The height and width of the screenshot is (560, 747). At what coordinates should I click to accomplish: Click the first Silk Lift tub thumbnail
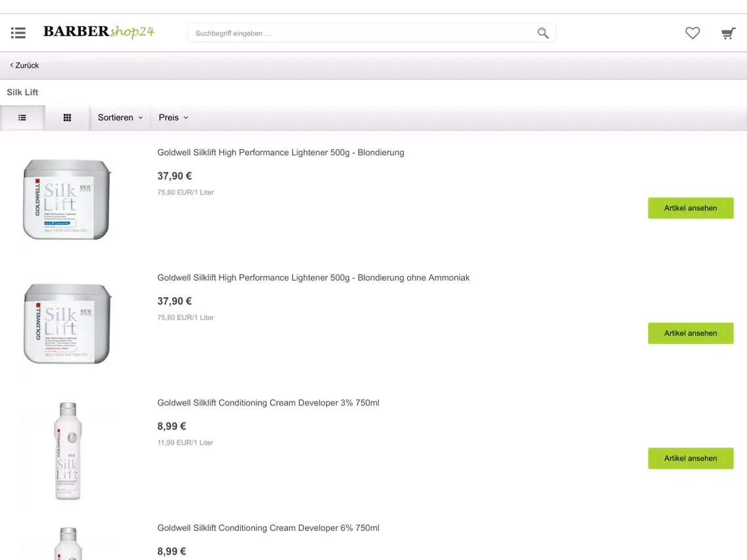pyautogui.click(x=66, y=199)
